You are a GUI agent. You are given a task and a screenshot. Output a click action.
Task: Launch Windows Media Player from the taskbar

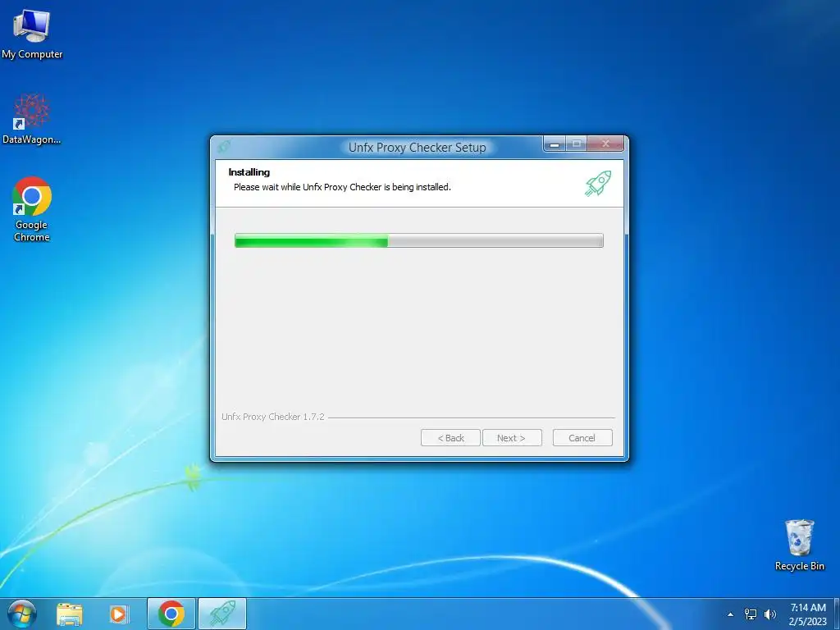[118, 614]
